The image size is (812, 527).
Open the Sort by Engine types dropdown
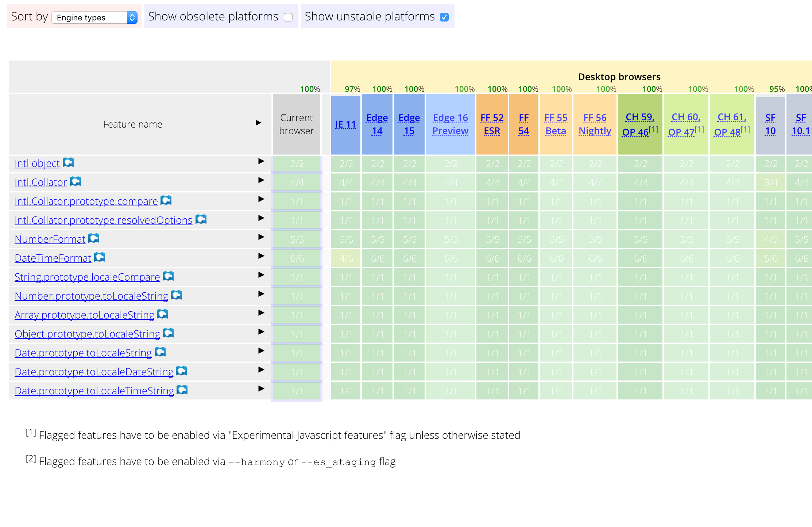point(94,17)
